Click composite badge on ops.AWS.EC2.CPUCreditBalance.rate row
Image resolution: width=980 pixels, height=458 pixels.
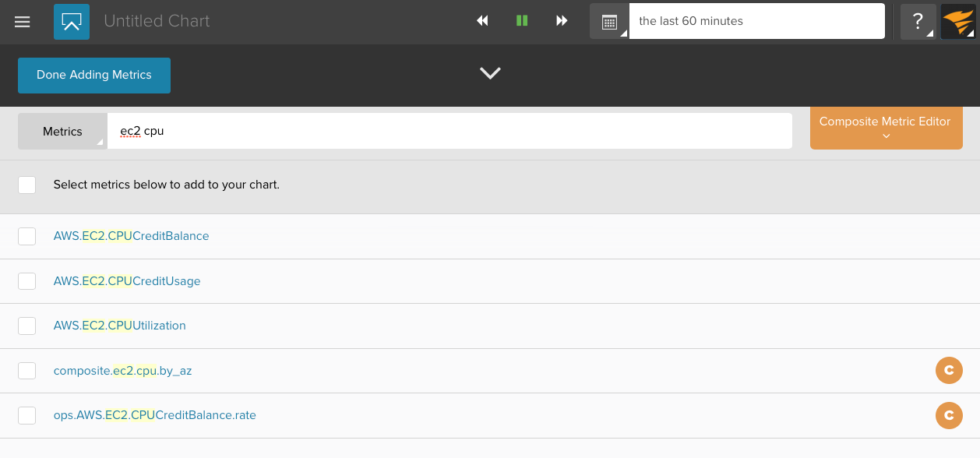pos(948,415)
